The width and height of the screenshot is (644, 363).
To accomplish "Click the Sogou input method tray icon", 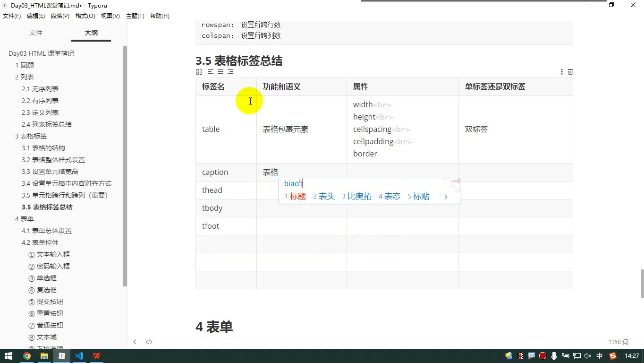I will tap(613, 356).
